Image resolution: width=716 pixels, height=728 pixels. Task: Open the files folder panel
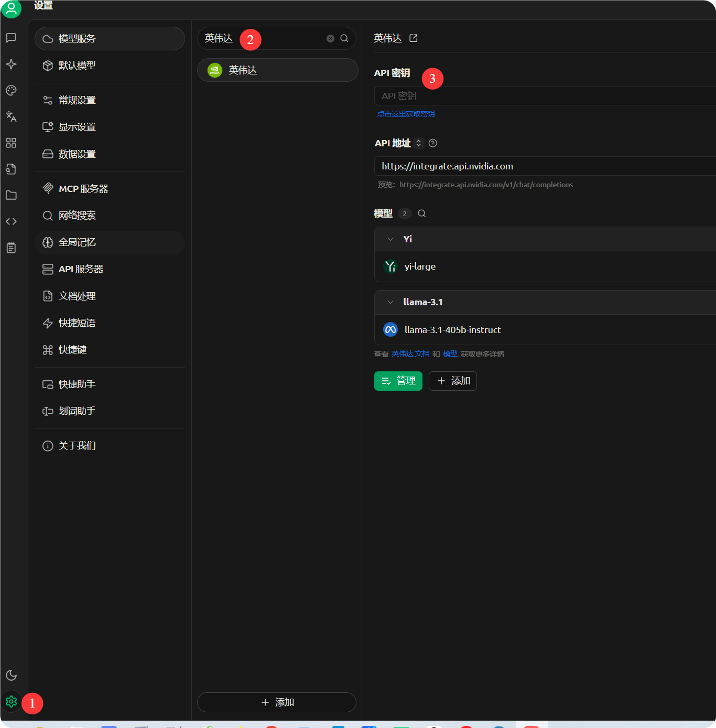[11, 195]
